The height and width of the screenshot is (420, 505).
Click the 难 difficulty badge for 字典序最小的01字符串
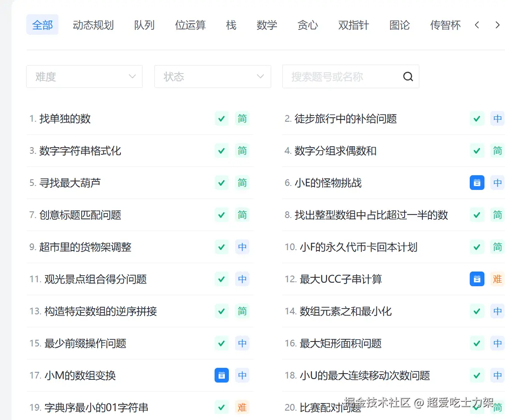242,408
